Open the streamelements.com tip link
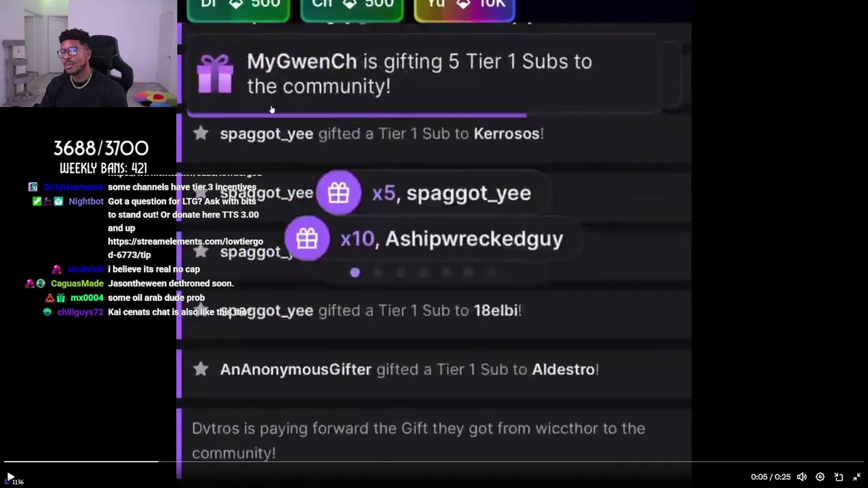Screen dimensions: 868x488 coord(185,248)
